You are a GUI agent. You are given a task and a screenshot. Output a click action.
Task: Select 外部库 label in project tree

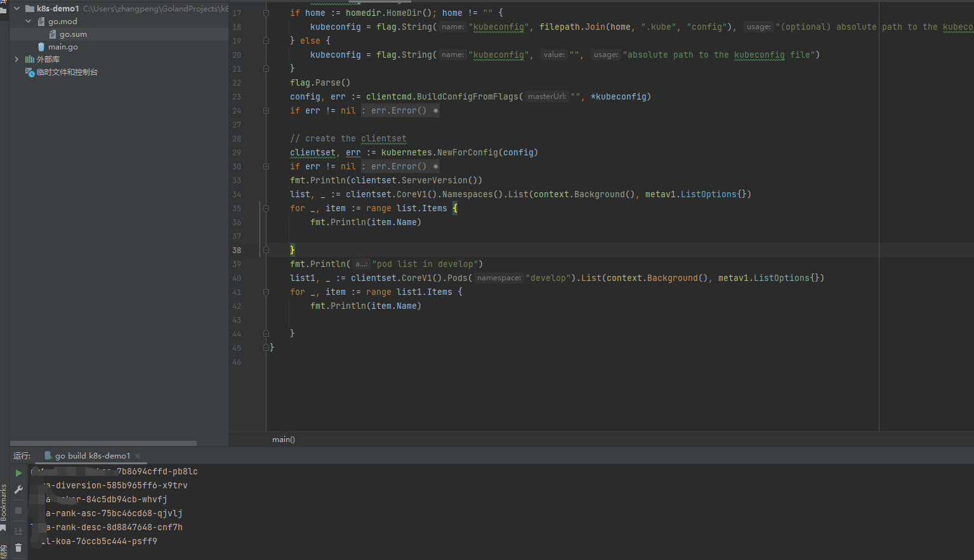tap(48, 60)
